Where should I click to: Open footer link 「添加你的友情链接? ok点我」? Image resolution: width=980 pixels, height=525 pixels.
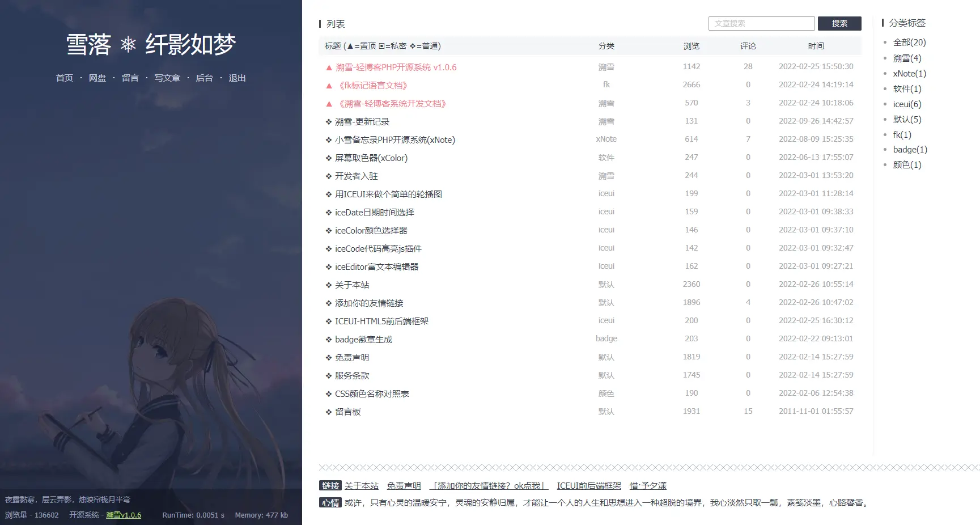click(x=489, y=486)
